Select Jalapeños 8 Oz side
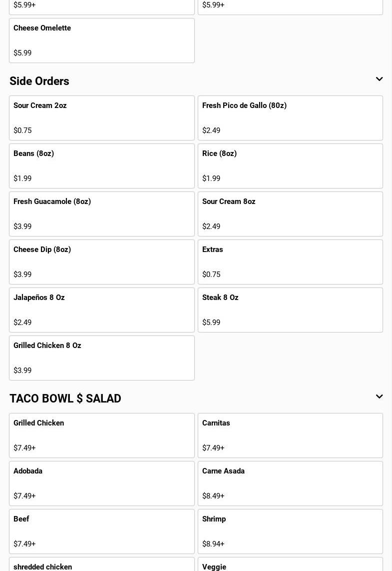 click(101, 310)
